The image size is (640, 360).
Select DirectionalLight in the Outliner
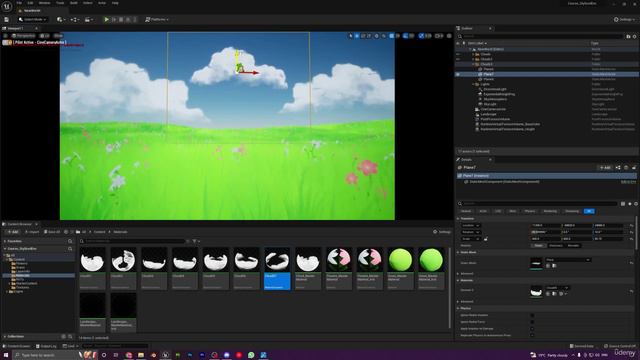pos(495,89)
